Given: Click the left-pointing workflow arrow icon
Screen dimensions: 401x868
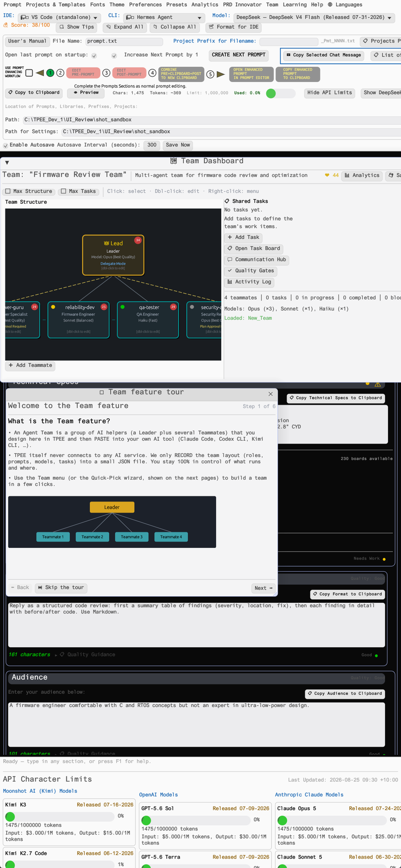Looking at the screenshot, I should (x=40, y=73).
